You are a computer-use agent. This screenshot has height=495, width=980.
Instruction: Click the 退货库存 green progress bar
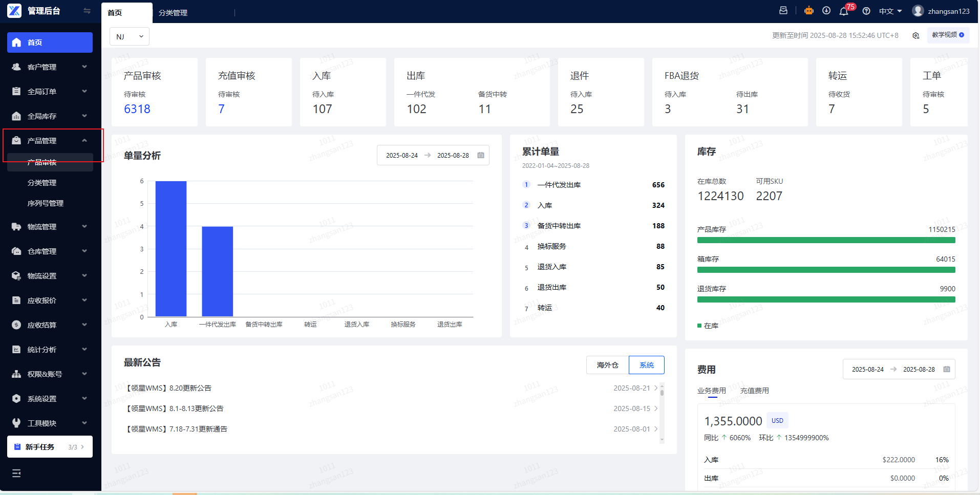(x=826, y=299)
